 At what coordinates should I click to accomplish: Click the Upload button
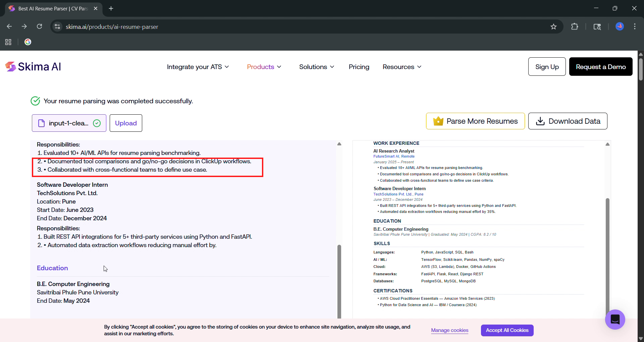coord(126,123)
